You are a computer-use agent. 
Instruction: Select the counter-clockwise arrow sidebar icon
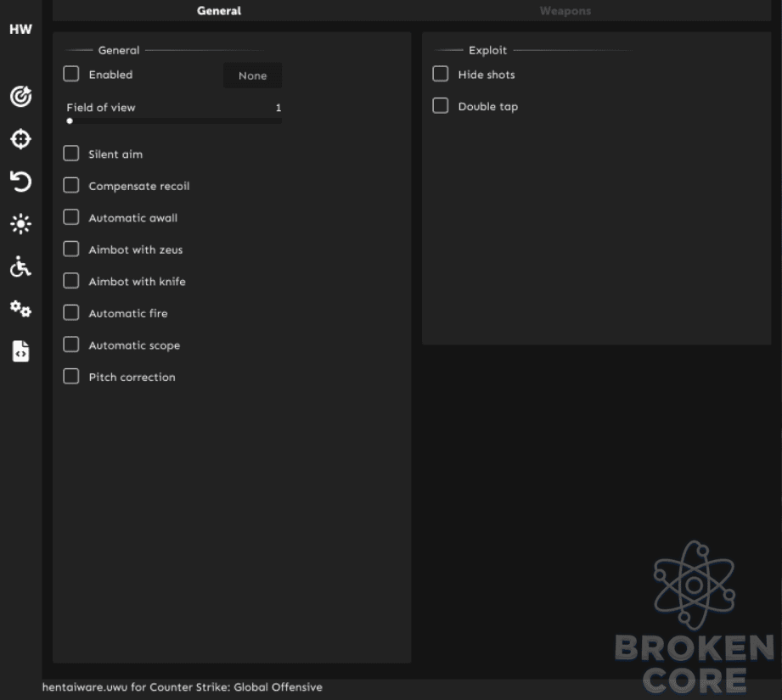tap(21, 182)
